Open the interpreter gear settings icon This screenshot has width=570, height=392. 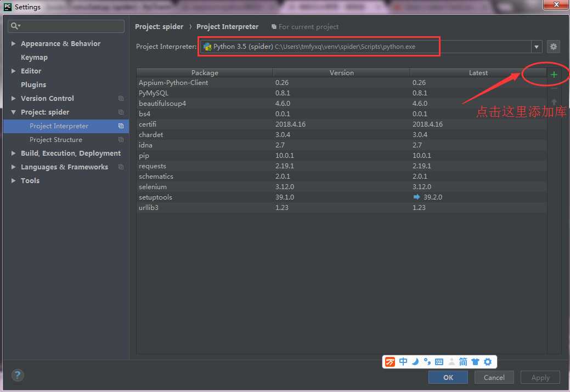(554, 47)
